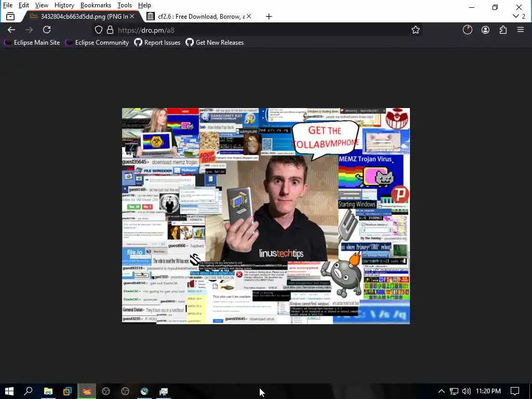Open the extensions puzzle icon

point(503,30)
